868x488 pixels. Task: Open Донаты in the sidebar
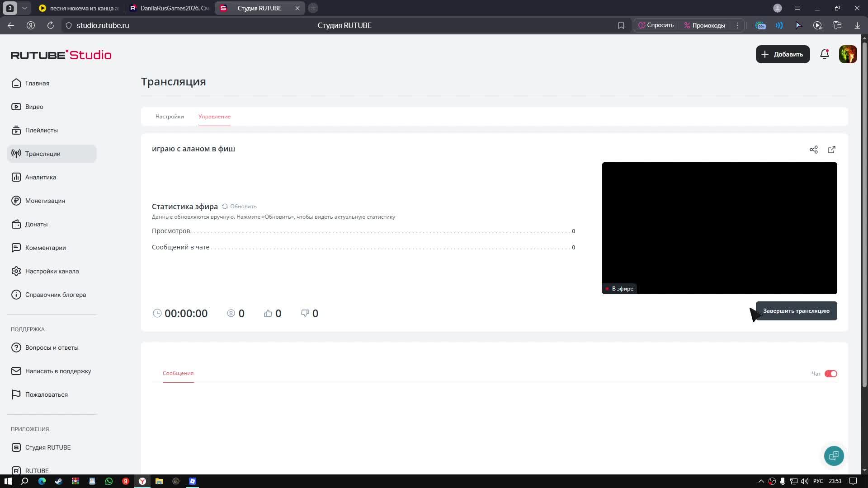[36, 224]
